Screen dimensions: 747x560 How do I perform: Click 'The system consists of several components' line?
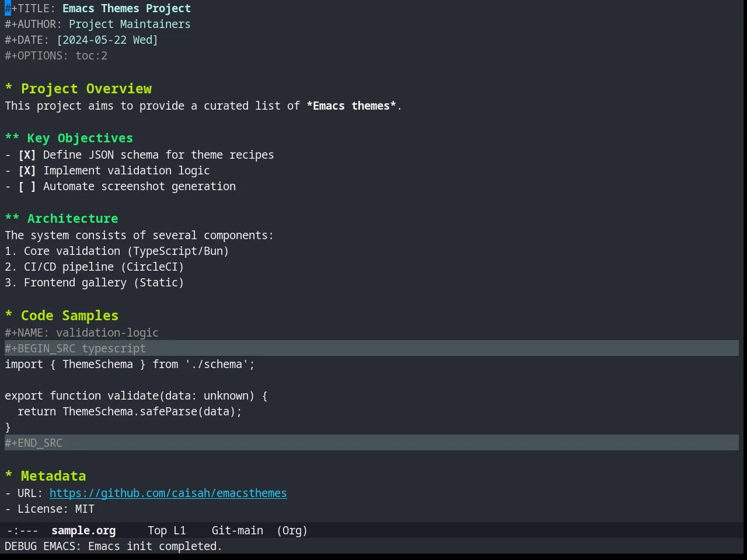[139, 235]
